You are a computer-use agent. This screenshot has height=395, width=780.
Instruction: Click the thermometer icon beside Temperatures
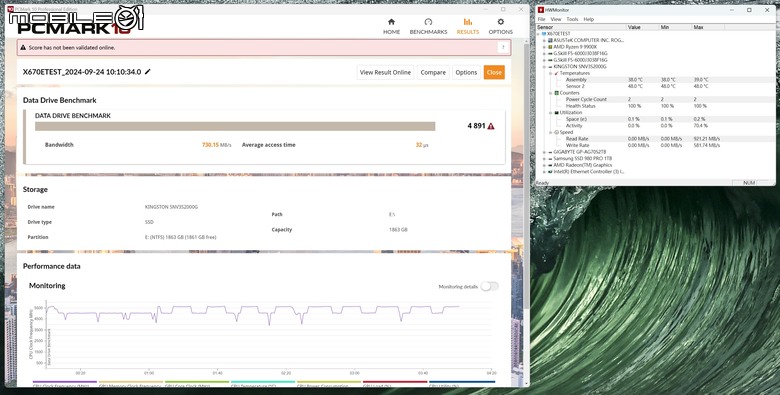tap(557, 73)
